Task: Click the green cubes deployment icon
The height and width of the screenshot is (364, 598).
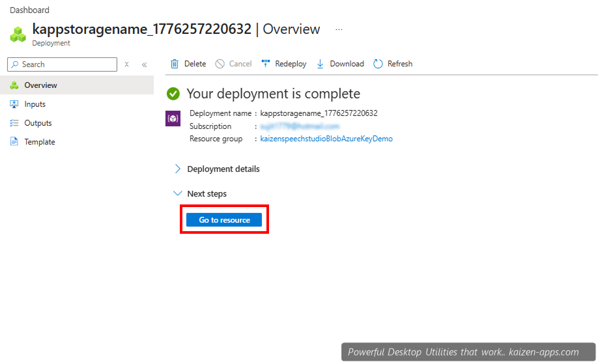Action: pos(18,35)
